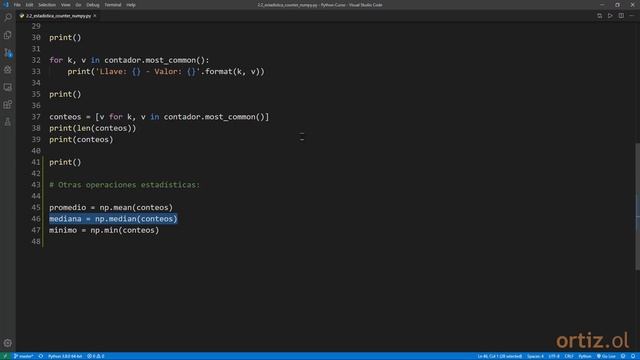The image size is (640, 360).
Task: Change file encoding UTF-8
Action: tap(554, 356)
